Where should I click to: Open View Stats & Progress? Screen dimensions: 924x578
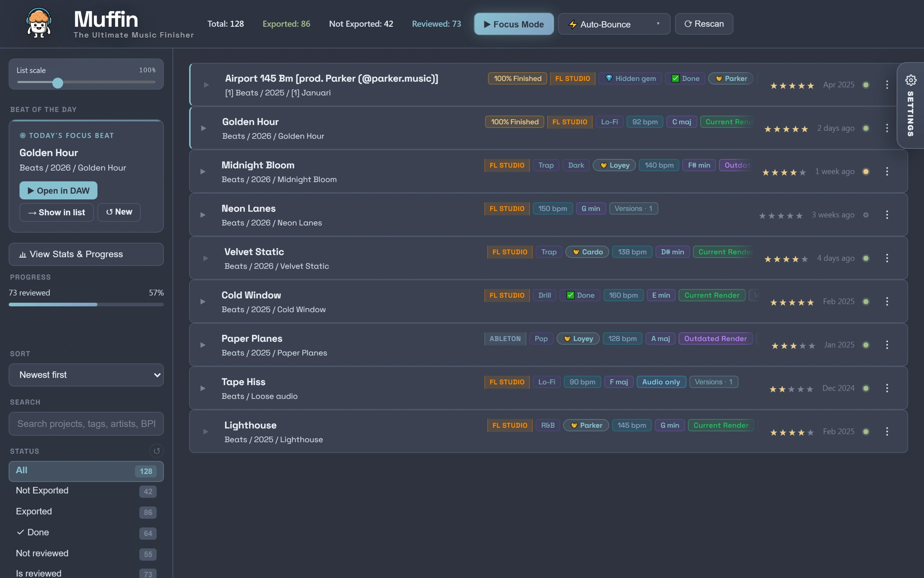[x=86, y=254]
